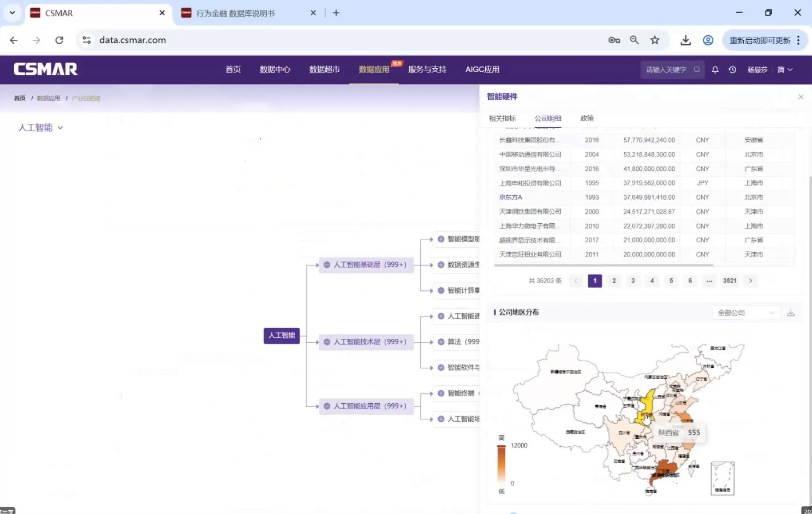Download the company region distribution chart

coord(791,313)
